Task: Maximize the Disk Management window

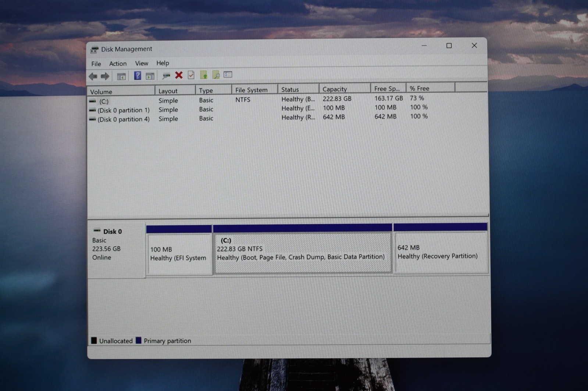Action: click(449, 46)
